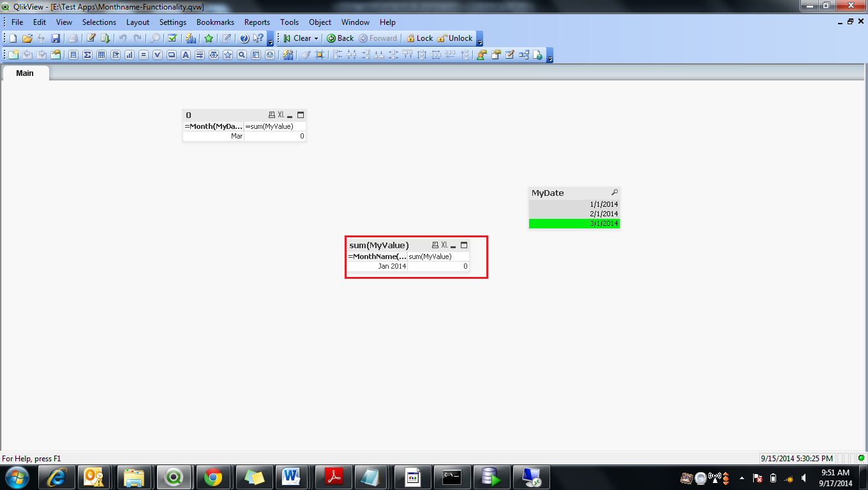Select 1/1/2014 in the MyDate list
This screenshot has height=490, width=868.
pos(574,204)
